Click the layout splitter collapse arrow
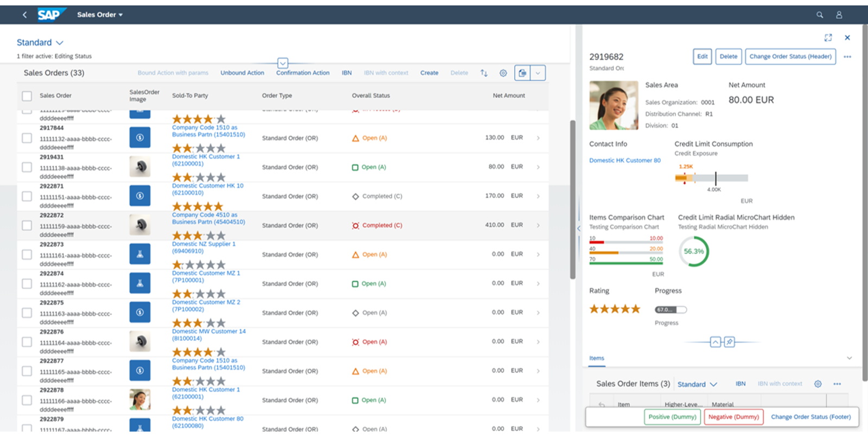 point(579,229)
